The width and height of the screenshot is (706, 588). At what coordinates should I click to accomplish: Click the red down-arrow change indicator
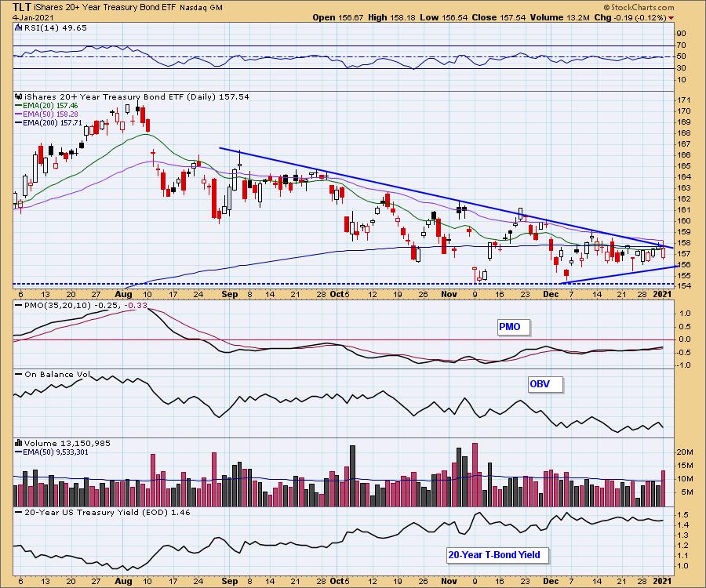point(671,18)
